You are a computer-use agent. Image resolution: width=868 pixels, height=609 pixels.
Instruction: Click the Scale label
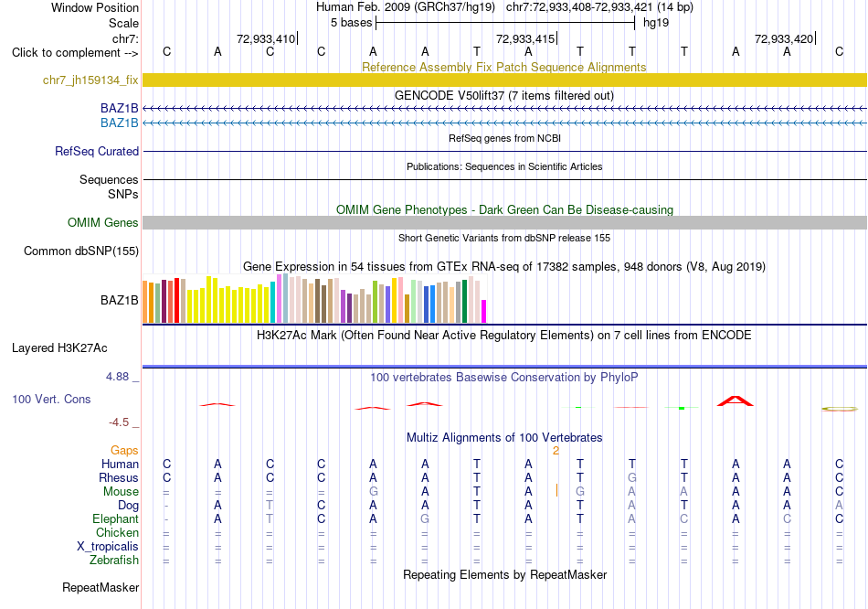pos(123,23)
